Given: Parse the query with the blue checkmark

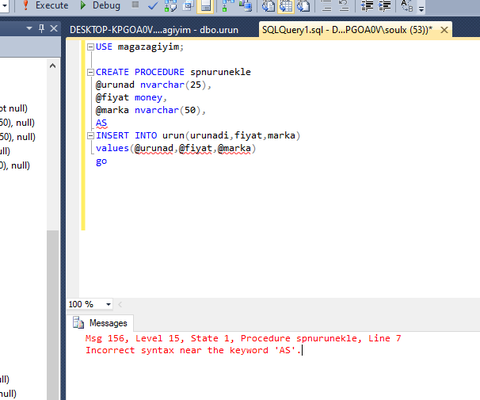Looking at the screenshot, I should click(x=153, y=5).
